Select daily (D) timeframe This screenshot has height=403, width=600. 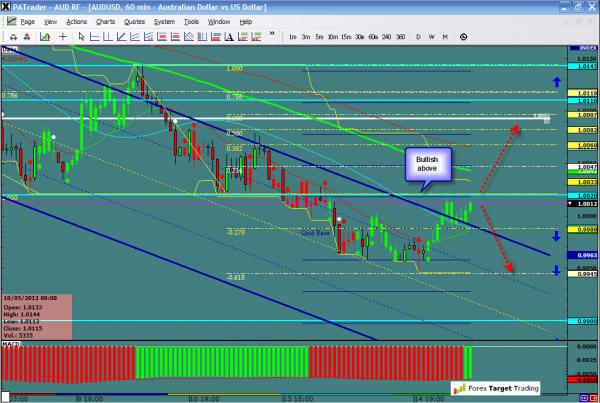(x=417, y=37)
